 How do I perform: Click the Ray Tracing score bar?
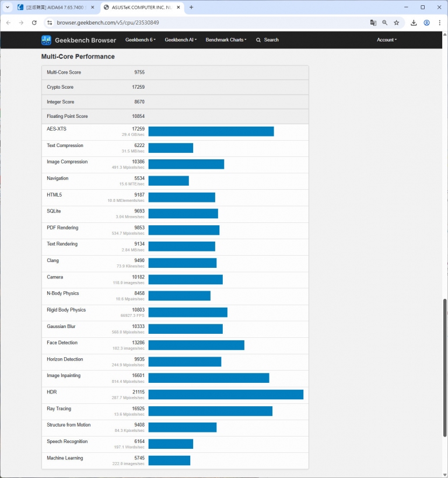(x=211, y=411)
